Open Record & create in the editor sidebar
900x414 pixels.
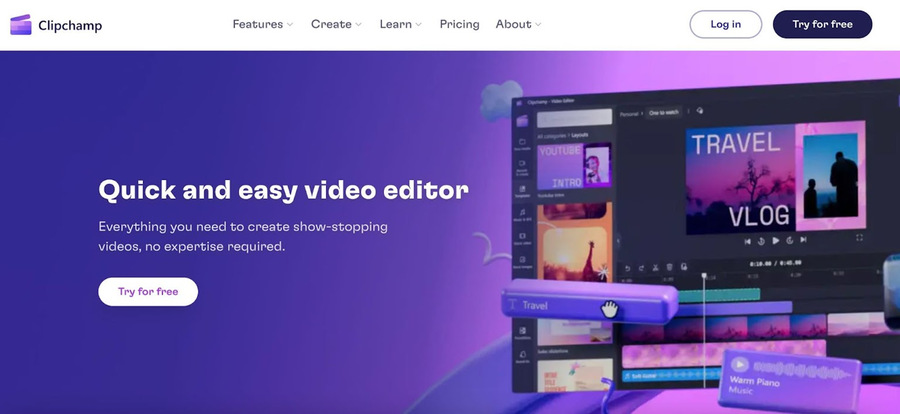[x=522, y=167]
